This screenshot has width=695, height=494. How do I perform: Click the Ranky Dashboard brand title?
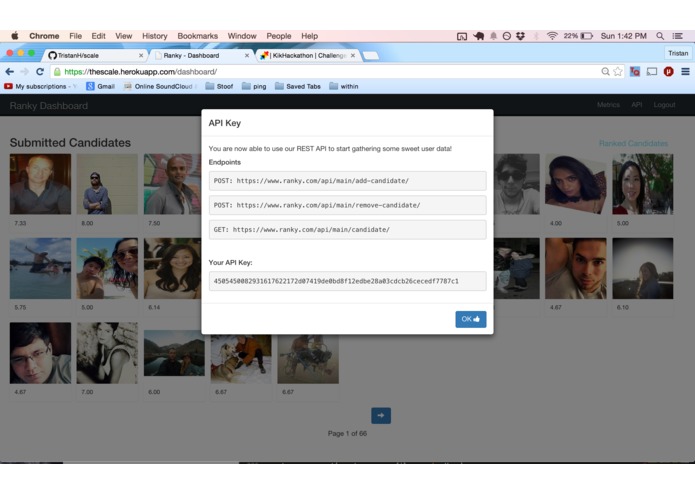click(49, 106)
